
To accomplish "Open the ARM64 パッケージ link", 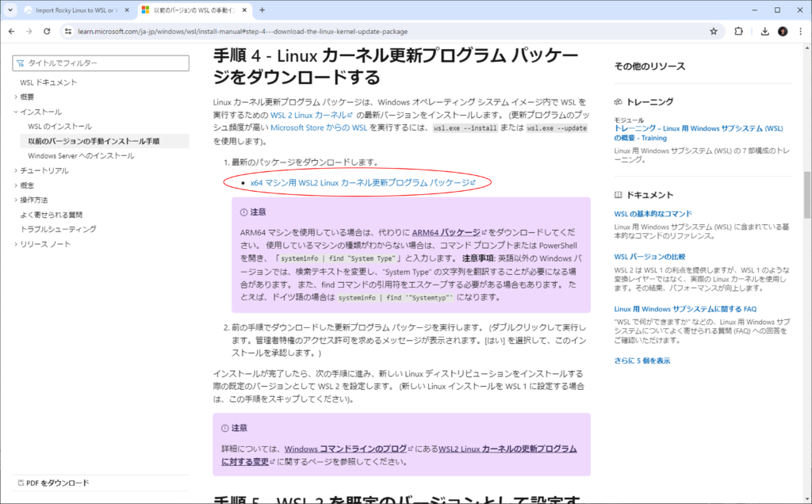I will (446, 233).
